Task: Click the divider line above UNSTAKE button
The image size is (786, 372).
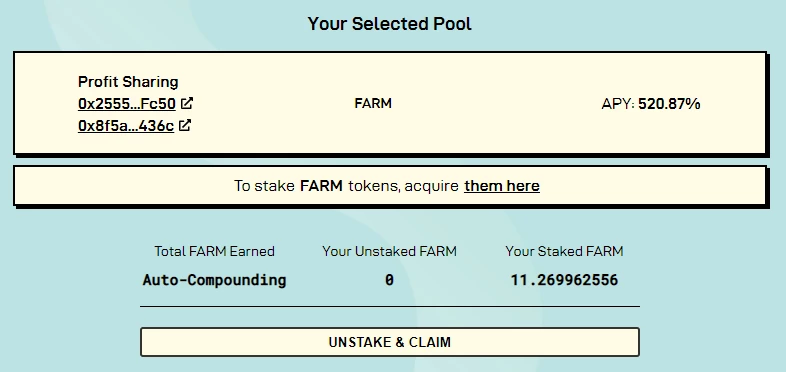Action: coord(389,306)
